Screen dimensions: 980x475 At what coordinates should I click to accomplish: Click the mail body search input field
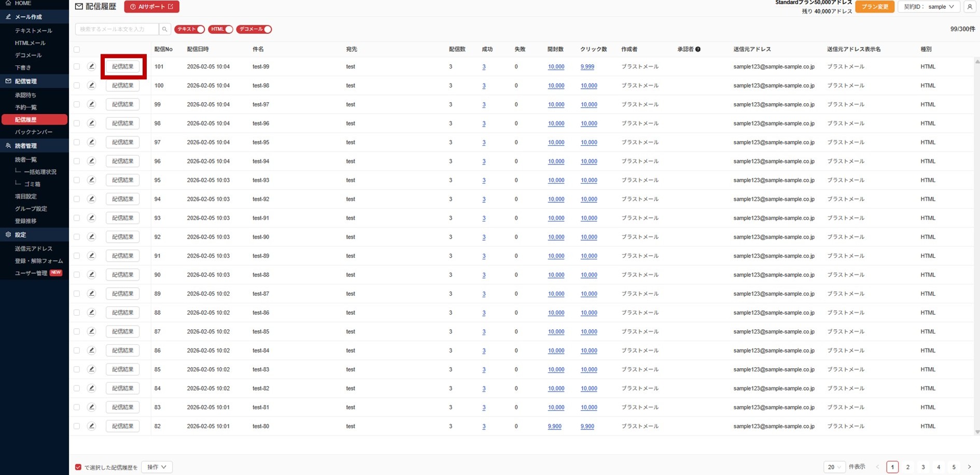(117, 30)
